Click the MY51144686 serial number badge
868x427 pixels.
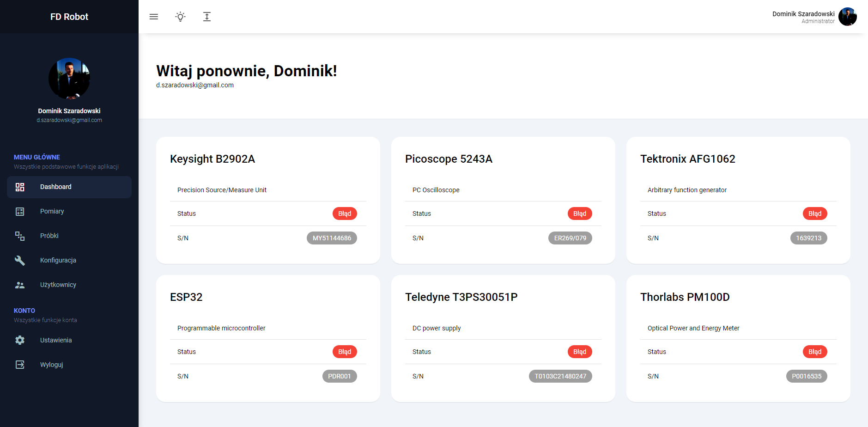click(x=332, y=238)
